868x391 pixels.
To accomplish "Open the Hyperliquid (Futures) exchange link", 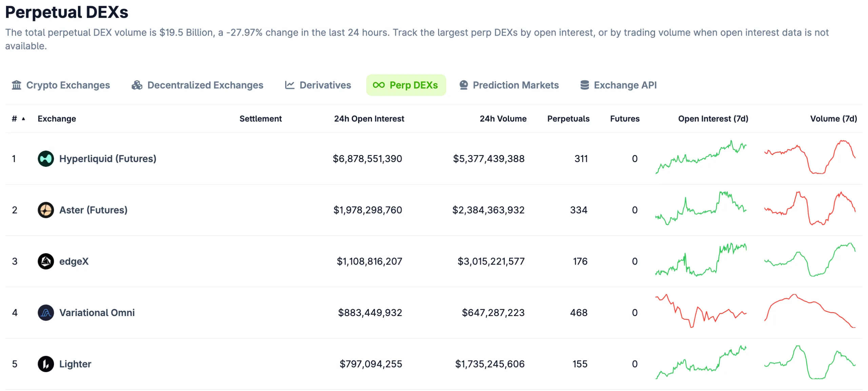I will tap(107, 159).
